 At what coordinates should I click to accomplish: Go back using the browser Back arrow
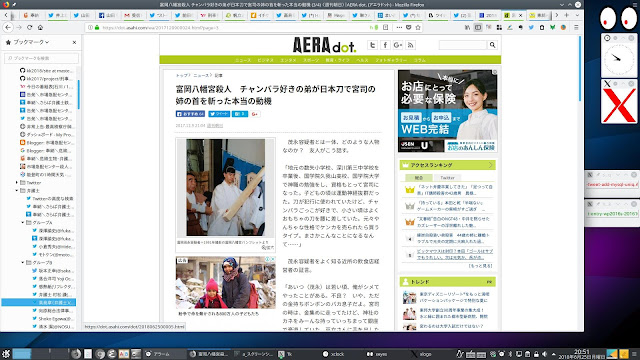8,27
